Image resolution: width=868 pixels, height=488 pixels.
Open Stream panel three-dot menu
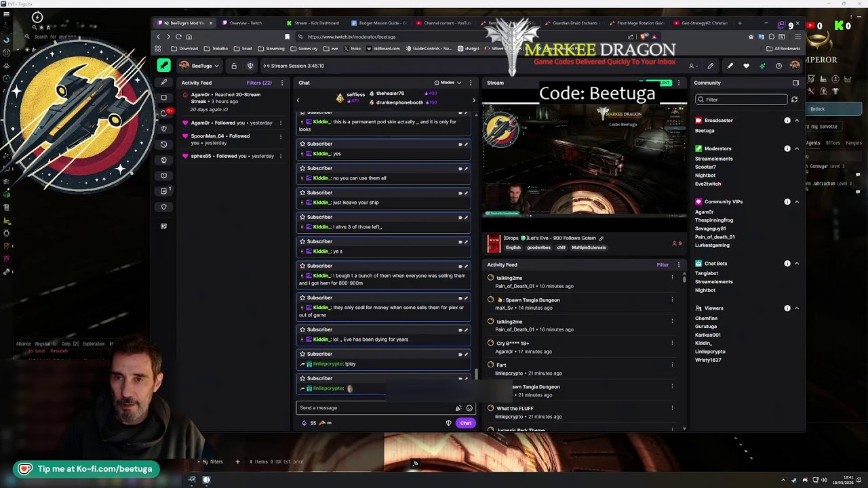pyautogui.click(x=679, y=83)
